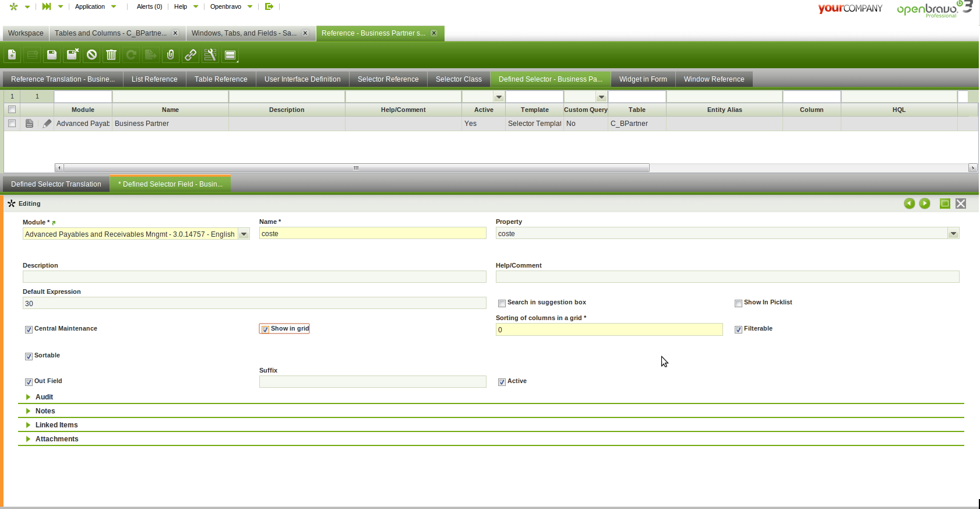Screen dimensions: 980x509
Task: Open the Application menu
Action: (x=90, y=7)
